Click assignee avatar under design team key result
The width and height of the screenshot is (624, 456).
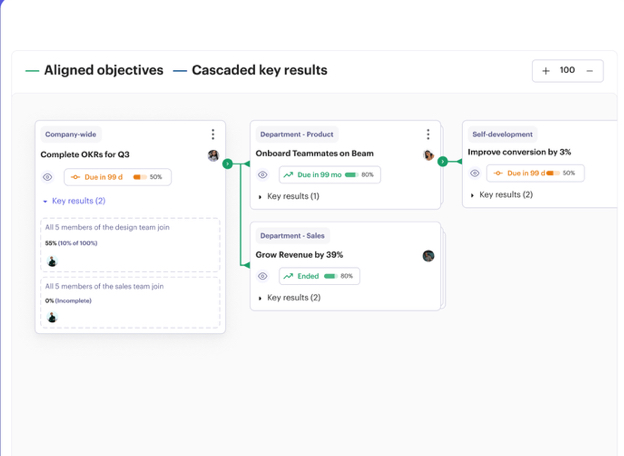click(x=52, y=261)
